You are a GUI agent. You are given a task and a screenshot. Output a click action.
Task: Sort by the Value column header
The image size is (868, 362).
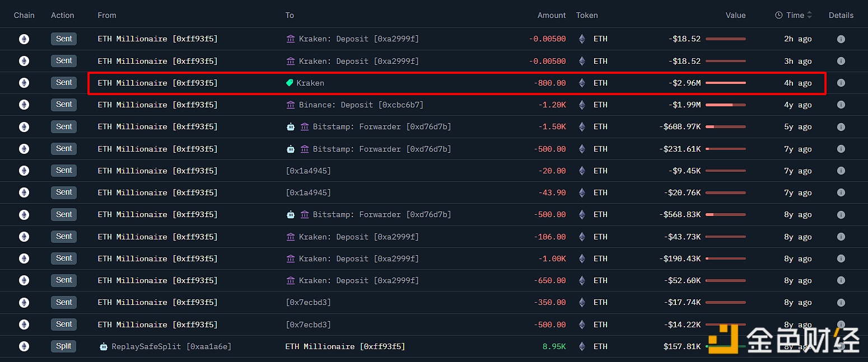tap(735, 15)
